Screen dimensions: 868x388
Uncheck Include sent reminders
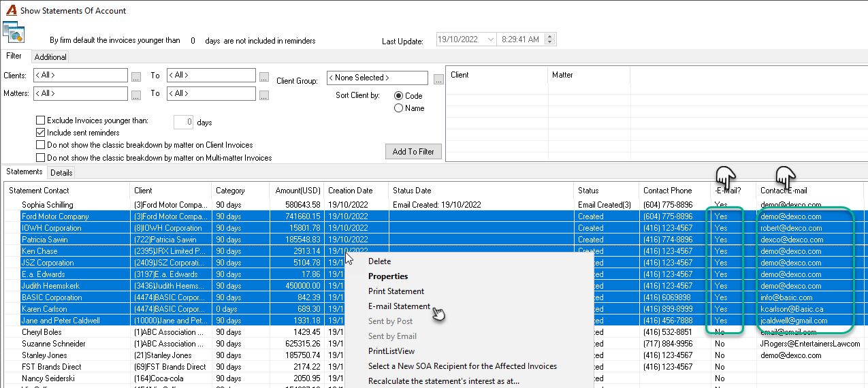click(x=40, y=133)
